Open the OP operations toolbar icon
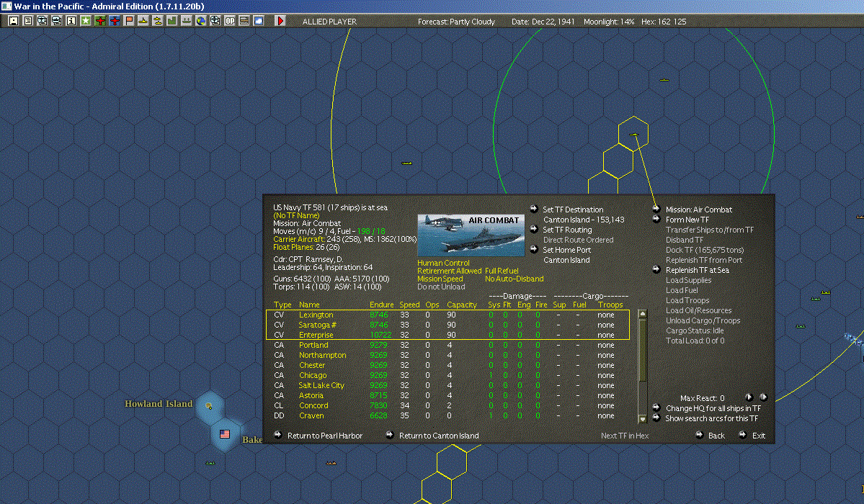 pos(230,21)
